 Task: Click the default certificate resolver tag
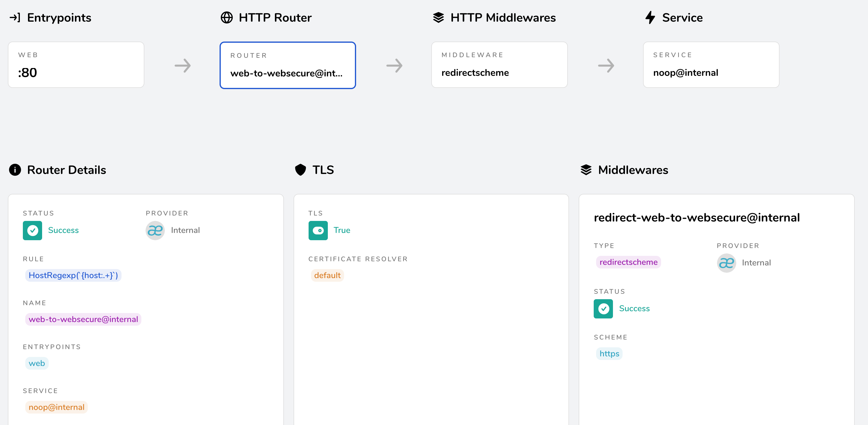327,275
